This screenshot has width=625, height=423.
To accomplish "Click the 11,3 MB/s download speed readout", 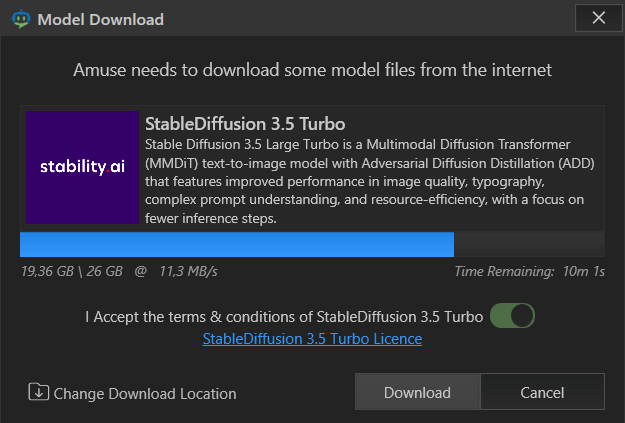I will [x=188, y=272].
